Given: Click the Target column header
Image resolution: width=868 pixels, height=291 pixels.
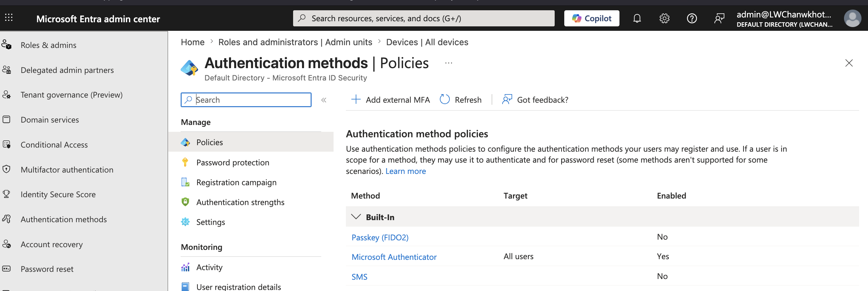Looking at the screenshot, I should (515, 196).
